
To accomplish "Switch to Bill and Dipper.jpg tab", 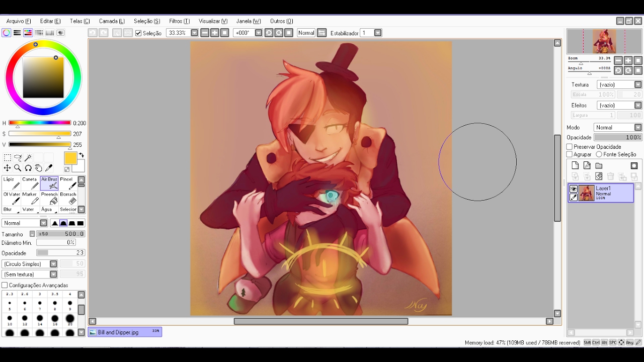I will [x=125, y=332].
